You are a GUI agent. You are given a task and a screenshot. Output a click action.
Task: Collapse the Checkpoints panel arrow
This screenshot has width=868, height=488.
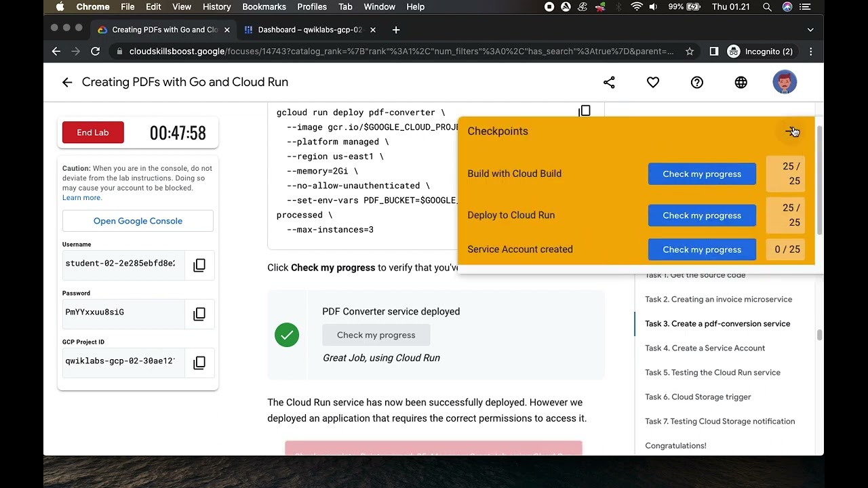click(x=791, y=131)
